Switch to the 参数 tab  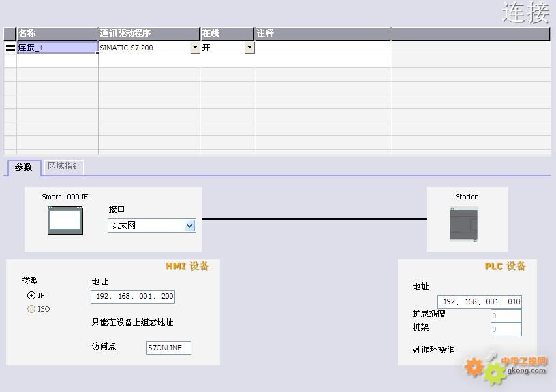(x=24, y=167)
